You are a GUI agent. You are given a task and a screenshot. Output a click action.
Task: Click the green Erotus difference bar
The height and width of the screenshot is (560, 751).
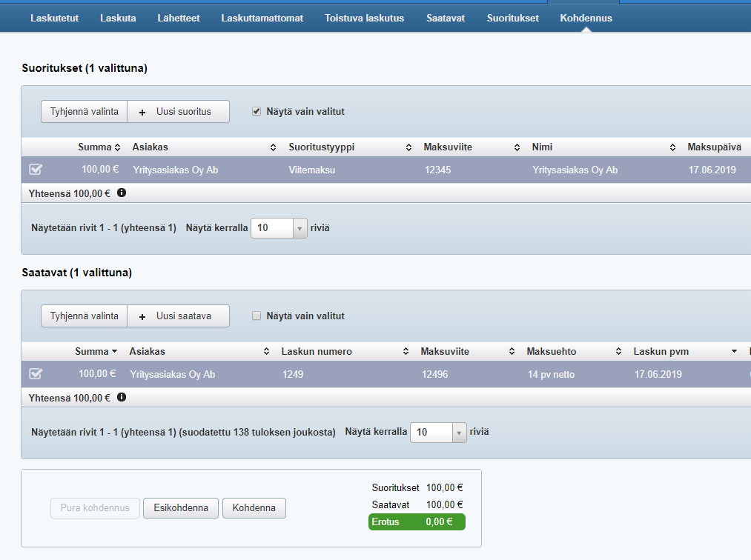pyautogui.click(x=417, y=522)
